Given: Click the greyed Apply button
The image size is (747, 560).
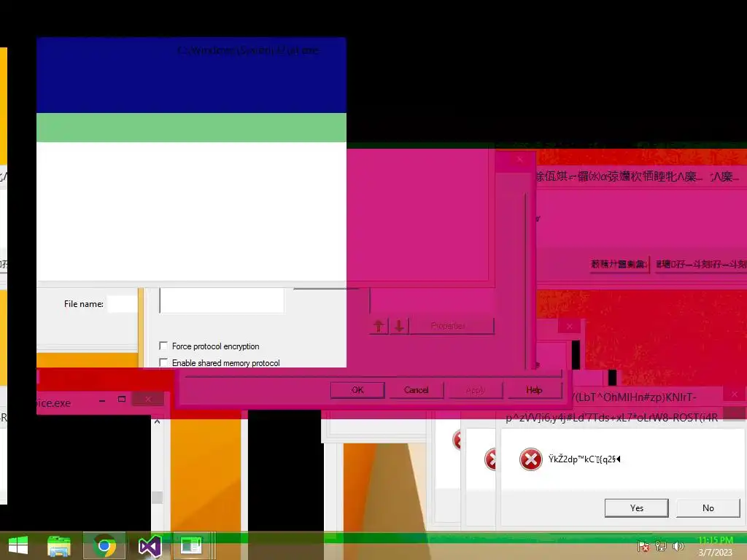Looking at the screenshot, I should [476, 390].
